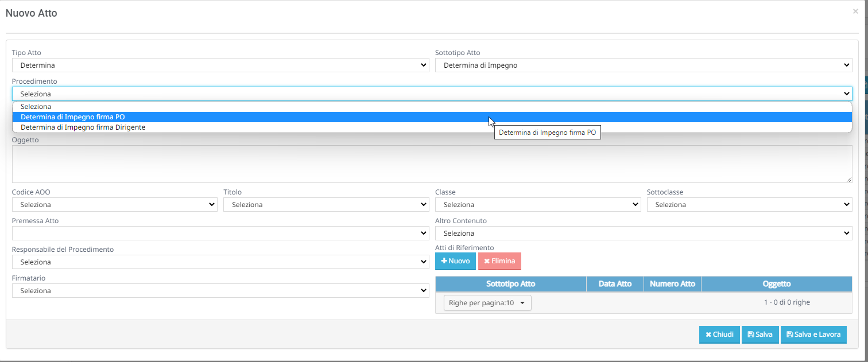Open the Classe dropdown
The image size is (868, 362).
(537, 205)
